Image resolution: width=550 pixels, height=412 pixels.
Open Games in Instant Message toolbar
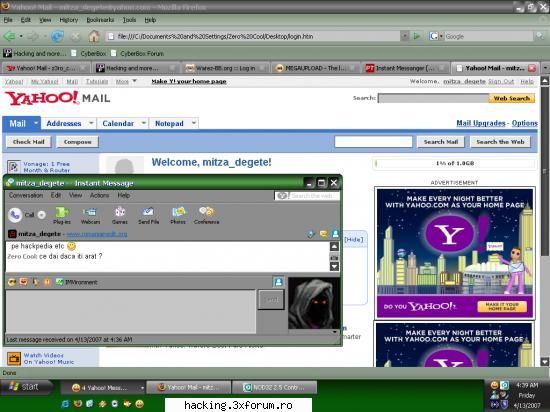click(x=120, y=215)
